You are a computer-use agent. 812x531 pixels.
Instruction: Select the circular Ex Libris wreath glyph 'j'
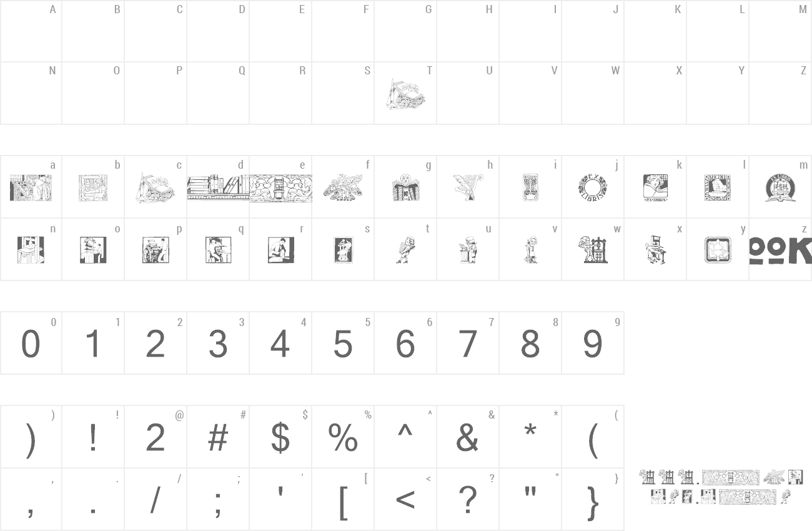tap(593, 187)
